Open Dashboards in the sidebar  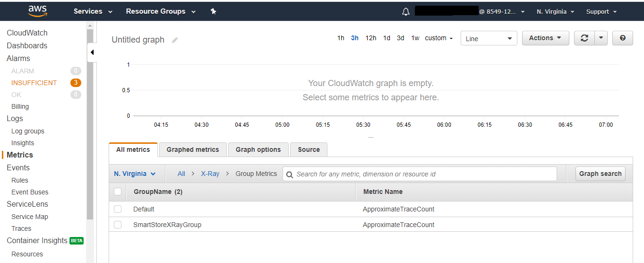coord(27,45)
